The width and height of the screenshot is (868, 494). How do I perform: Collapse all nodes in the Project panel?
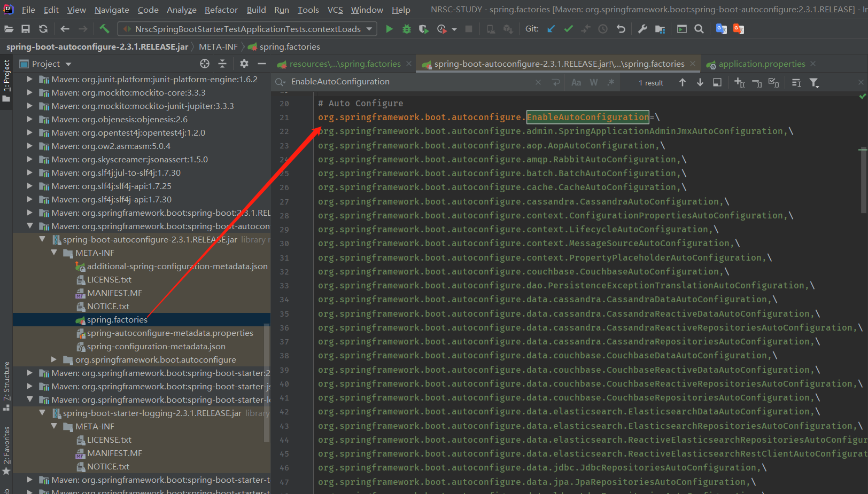tap(222, 64)
